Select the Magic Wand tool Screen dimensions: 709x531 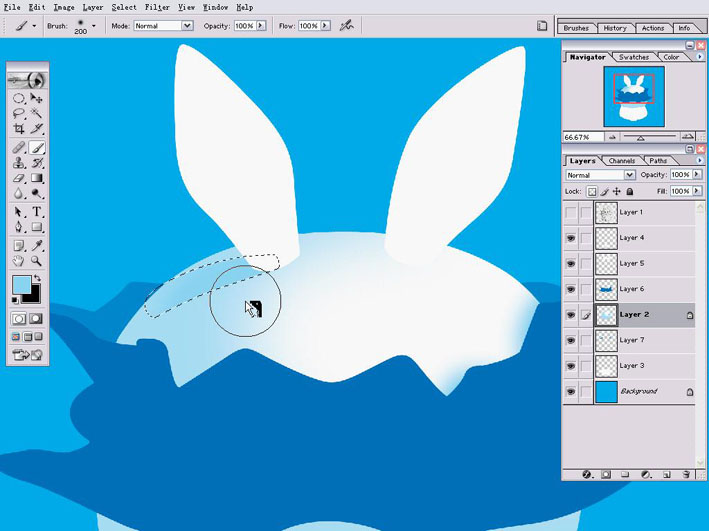coord(37,113)
